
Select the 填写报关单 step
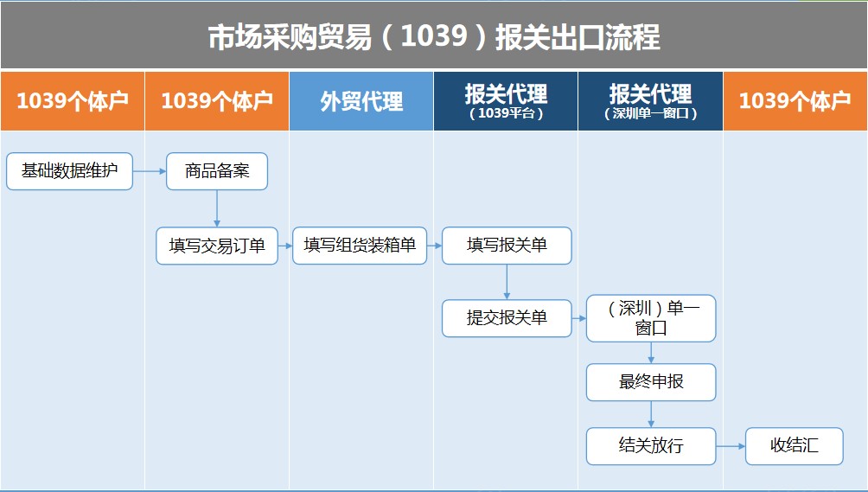(x=507, y=246)
